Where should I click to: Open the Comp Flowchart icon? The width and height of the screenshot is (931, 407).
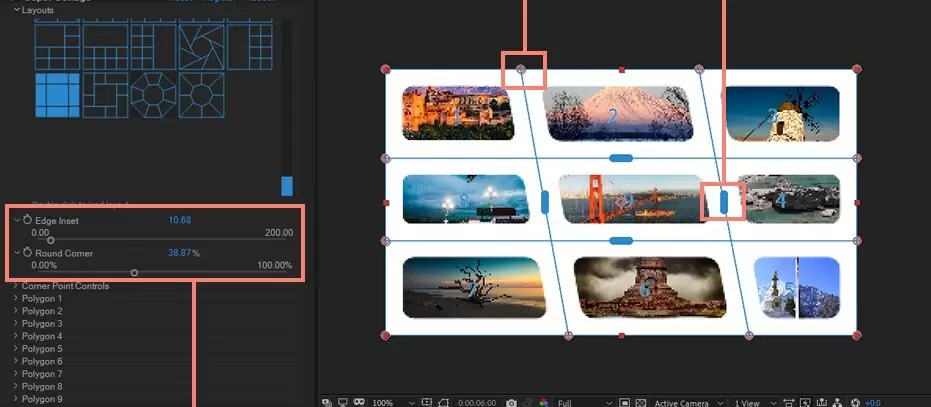pos(838,403)
